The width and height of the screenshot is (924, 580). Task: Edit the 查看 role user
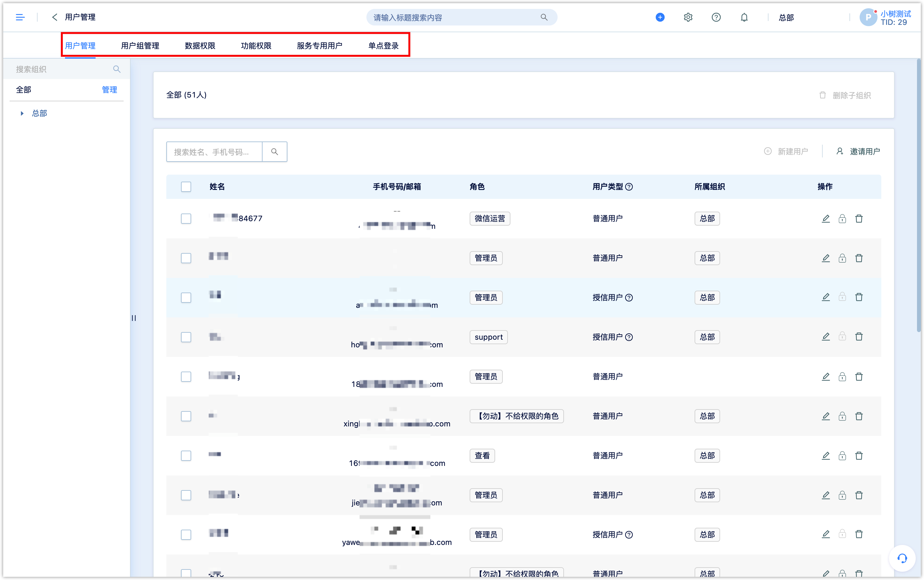coord(826,456)
